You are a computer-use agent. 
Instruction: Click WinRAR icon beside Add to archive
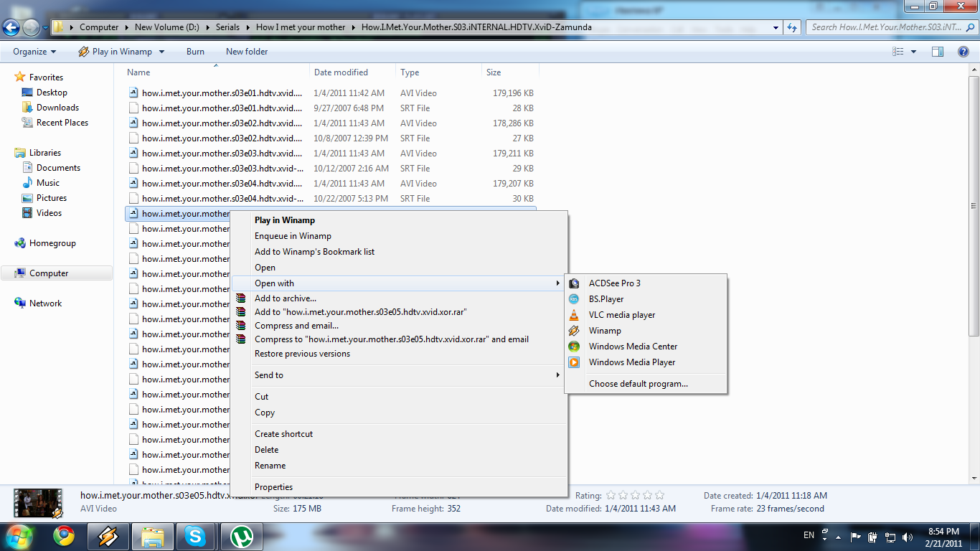tap(241, 298)
